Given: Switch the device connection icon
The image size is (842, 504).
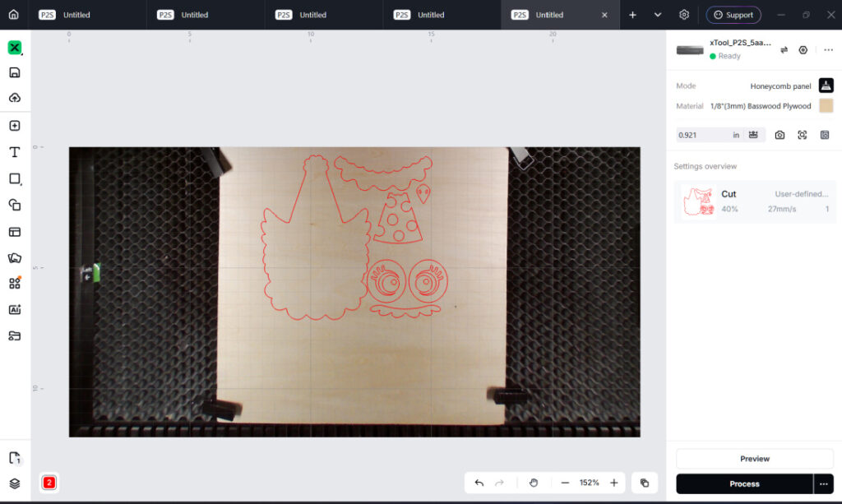Looking at the screenshot, I should 784,50.
